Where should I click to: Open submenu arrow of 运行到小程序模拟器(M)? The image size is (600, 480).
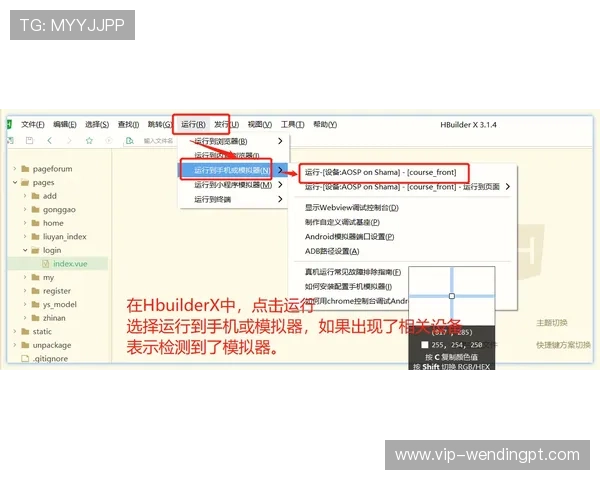[x=280, y=184]
